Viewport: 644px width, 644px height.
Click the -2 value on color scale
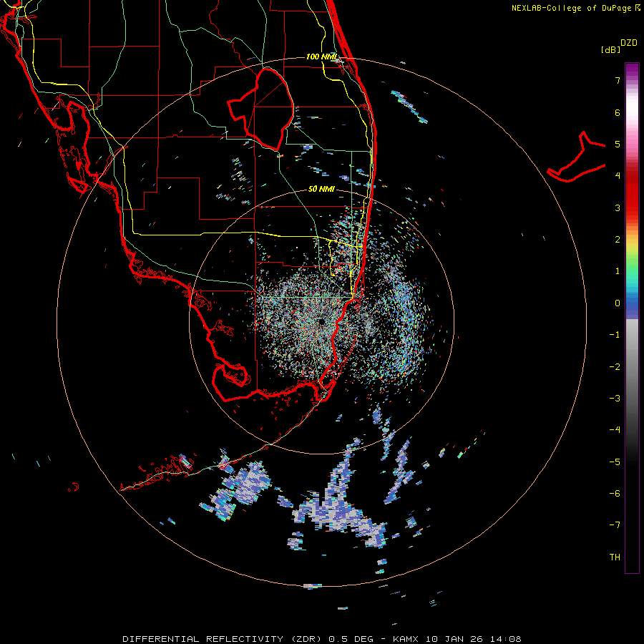point(615,367)
